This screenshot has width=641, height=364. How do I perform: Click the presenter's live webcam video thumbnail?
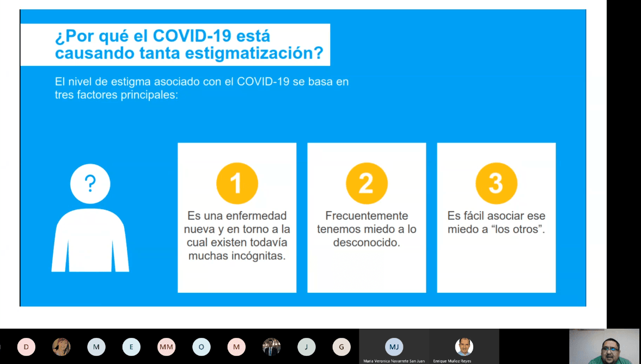click(604, 346)
